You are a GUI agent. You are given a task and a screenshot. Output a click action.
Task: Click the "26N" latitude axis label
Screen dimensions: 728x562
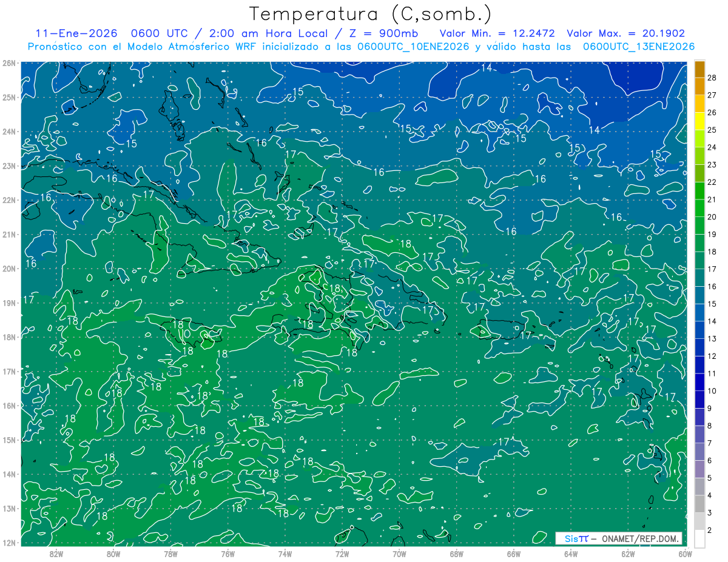coord(9,63)
